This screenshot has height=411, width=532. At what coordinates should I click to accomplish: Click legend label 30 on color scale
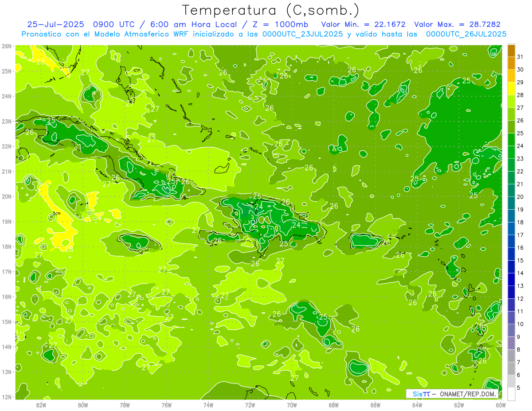pos(520,69)
